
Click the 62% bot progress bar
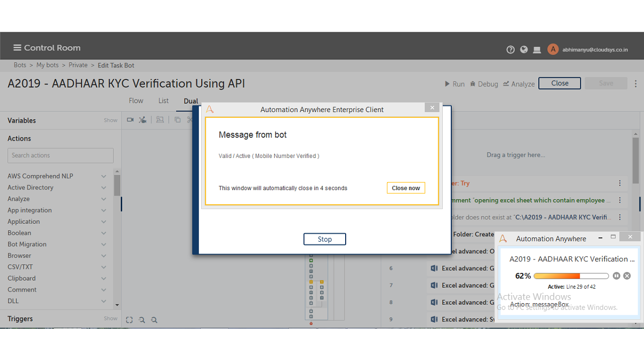coord(571,276)
